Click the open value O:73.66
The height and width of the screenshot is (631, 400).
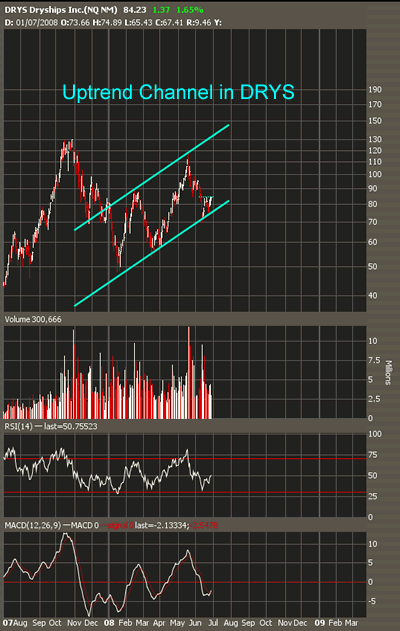pos(75,23)
